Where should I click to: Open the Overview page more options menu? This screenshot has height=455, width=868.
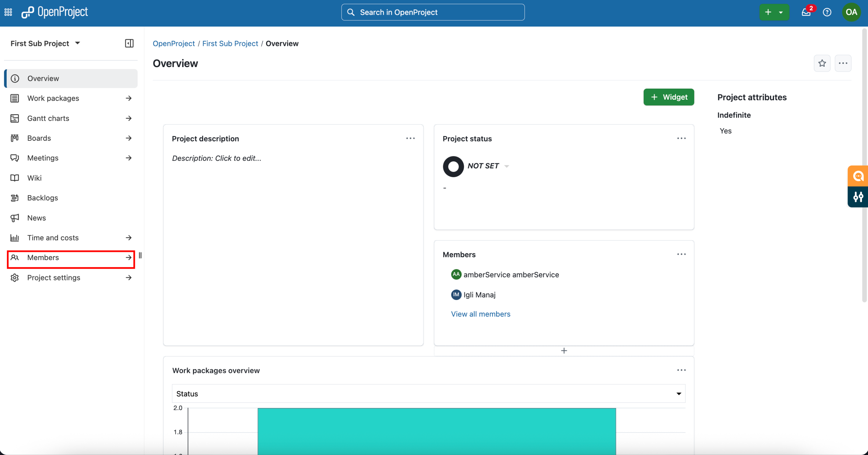(x=843, y=63)
